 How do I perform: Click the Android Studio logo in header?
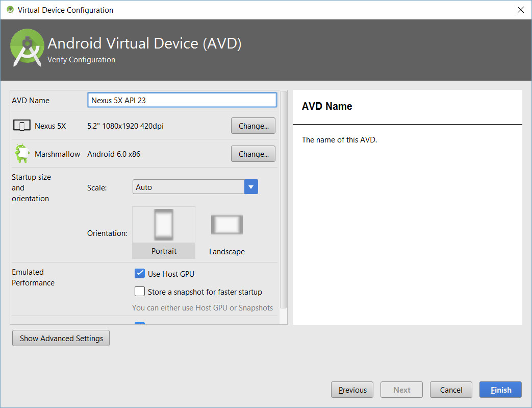(x=27, y=47)
